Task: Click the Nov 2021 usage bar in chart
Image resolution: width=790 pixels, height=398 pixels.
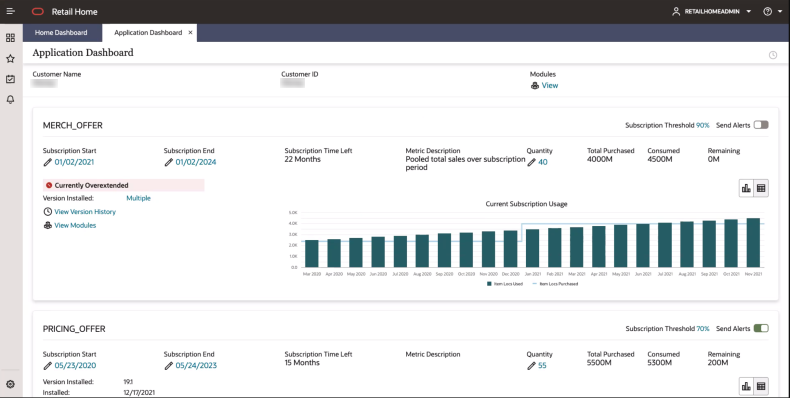Action: pyautogui.click(x=753, y=243)
